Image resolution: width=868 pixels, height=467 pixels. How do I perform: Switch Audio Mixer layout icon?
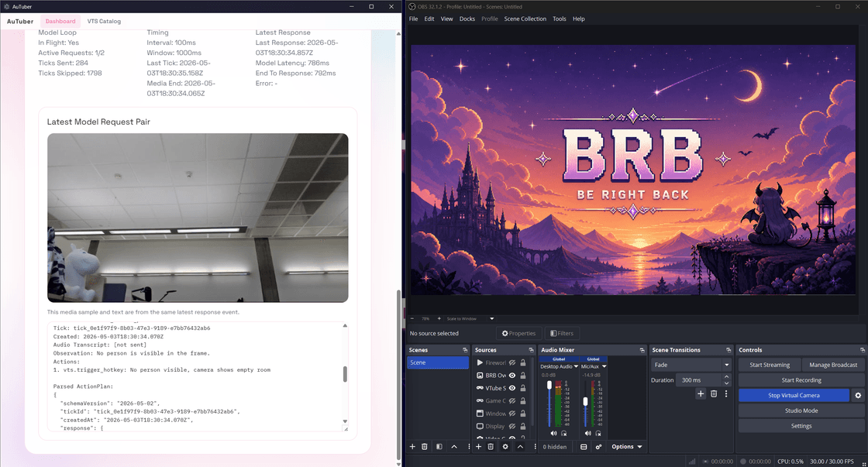(x=584, y=447)
